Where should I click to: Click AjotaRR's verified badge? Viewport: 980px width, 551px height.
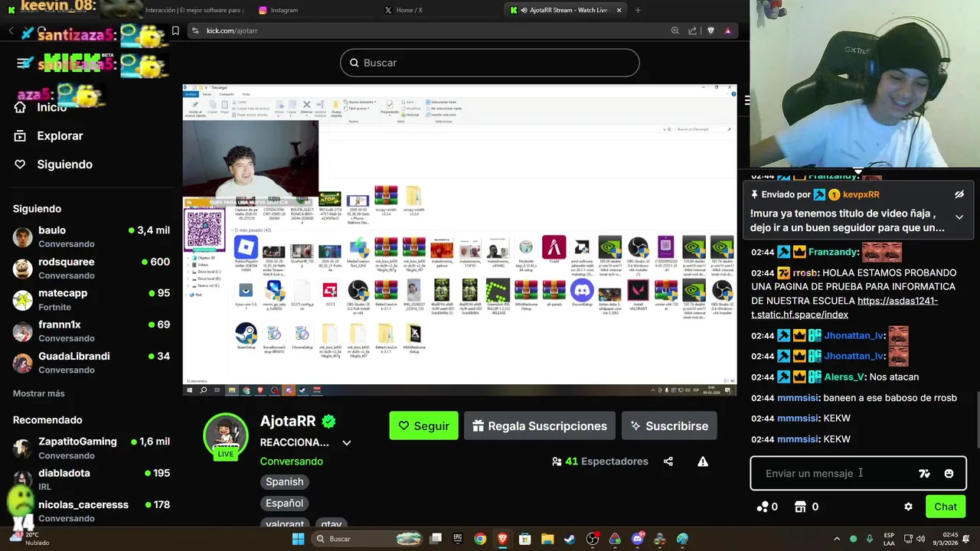(x=328, y=422)
